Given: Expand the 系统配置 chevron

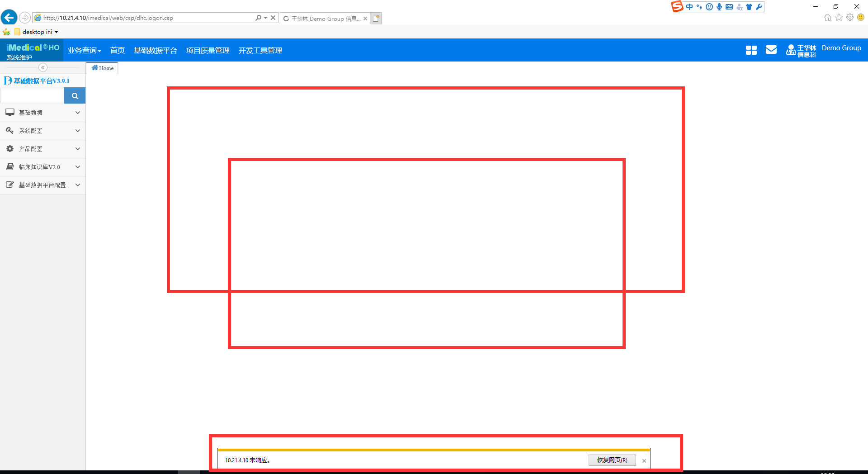Looking at the screenshot, I should (x=78, y=131).
